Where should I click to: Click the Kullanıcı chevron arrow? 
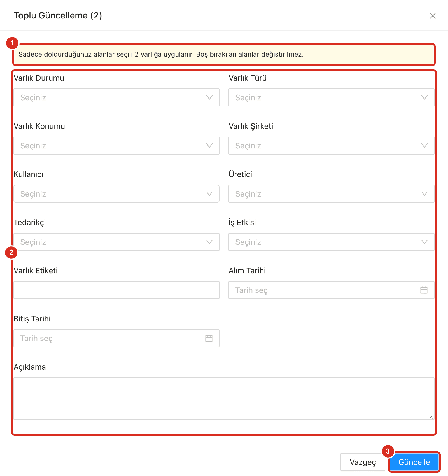tap(209, 194)
